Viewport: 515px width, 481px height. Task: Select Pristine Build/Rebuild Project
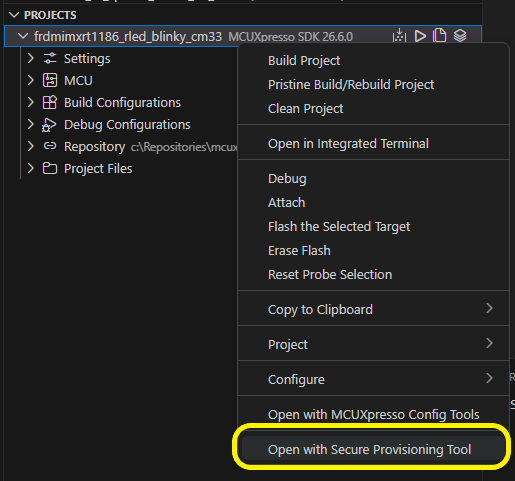click(374, 85)
